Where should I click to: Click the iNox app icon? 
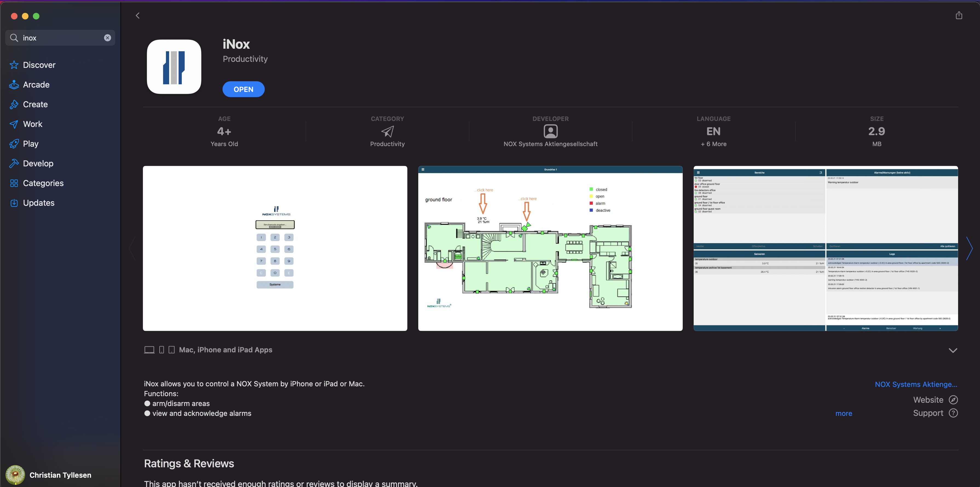pos(174,67)
